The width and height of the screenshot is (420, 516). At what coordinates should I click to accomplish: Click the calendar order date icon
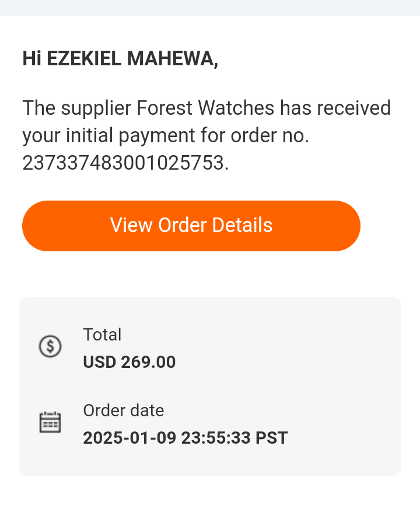[x=50, y=422]
